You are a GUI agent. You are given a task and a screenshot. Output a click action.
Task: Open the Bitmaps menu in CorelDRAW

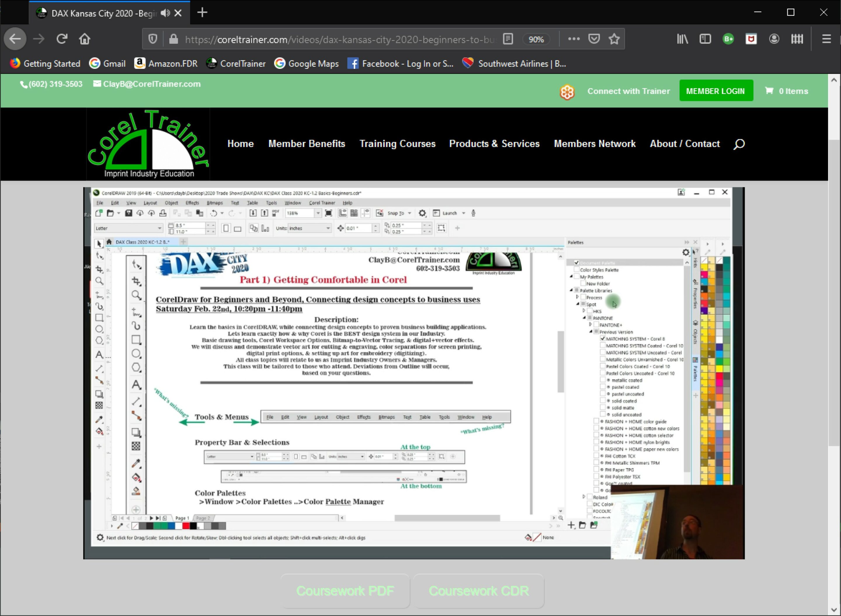tap(215, 203)
